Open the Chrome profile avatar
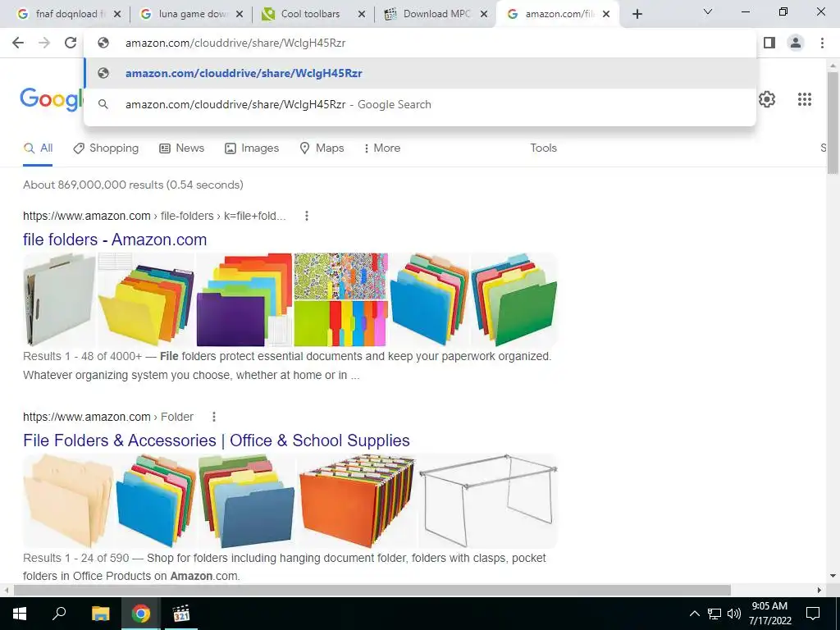This screenshot has height=630, width=840. 796,43
